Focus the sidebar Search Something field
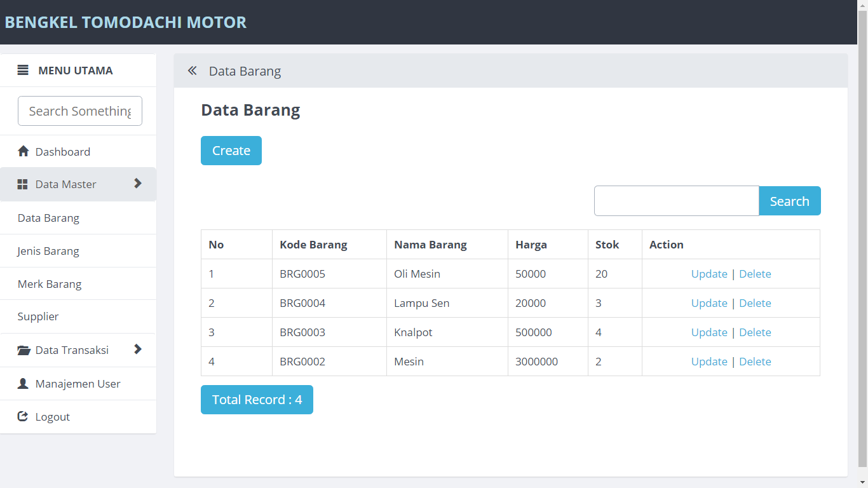Viewport: 868px width, 488px height. (80, 111)
